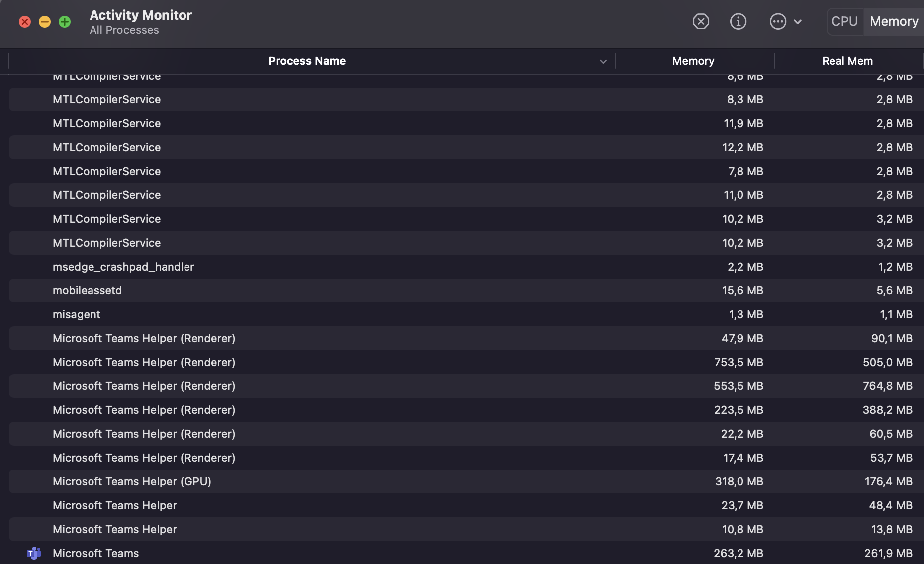Click the 263,2 MB memory value

pos(739,553)
